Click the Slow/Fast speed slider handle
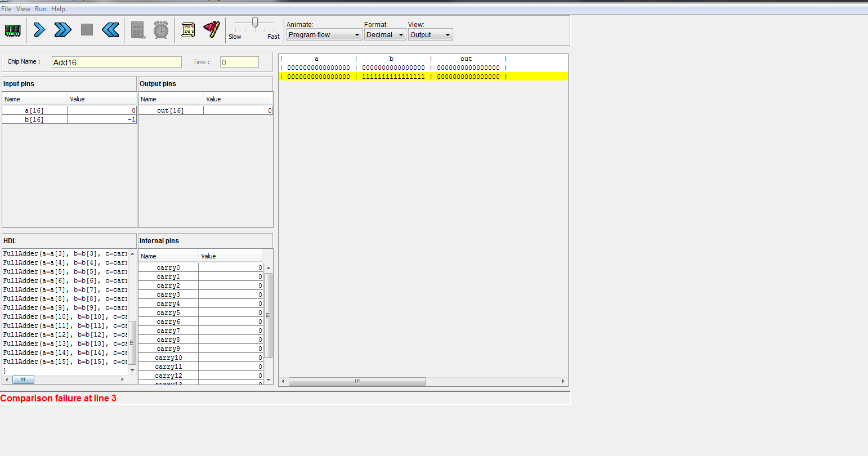 [x=255, y=23]
